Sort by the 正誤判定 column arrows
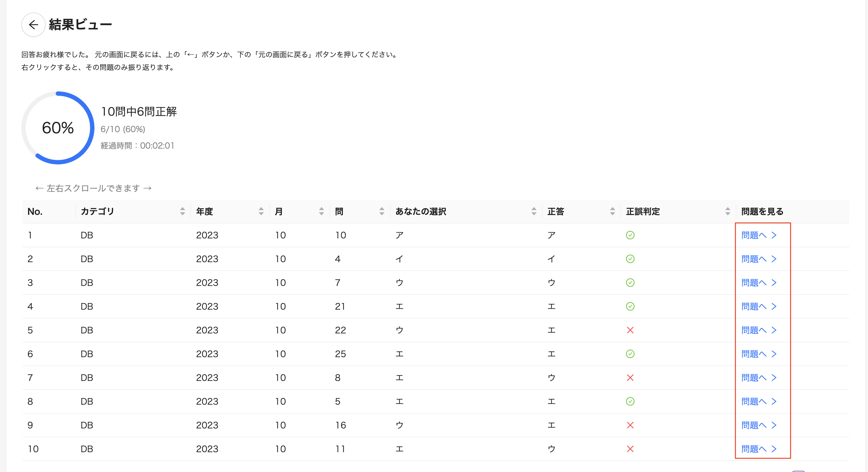Screen dimensions: 868x472 tap(727, 211)
